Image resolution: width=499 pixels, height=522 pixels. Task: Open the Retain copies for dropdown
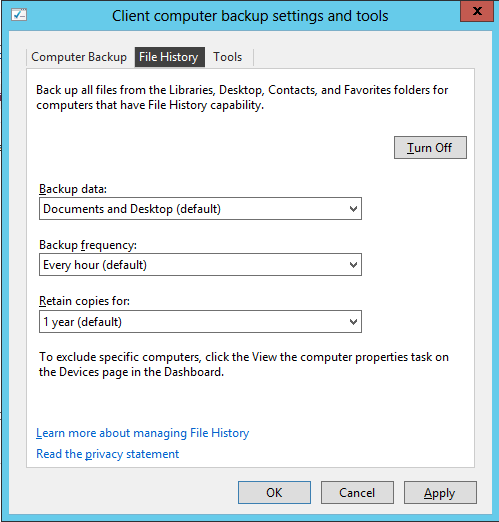click(x=200, y=322)
